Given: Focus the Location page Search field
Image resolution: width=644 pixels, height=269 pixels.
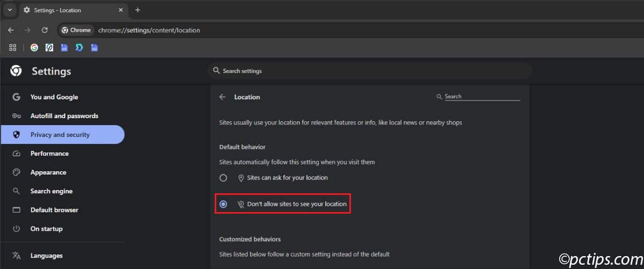Looking at the screenshot, I should pyautogui.click(x=482, y=97).
